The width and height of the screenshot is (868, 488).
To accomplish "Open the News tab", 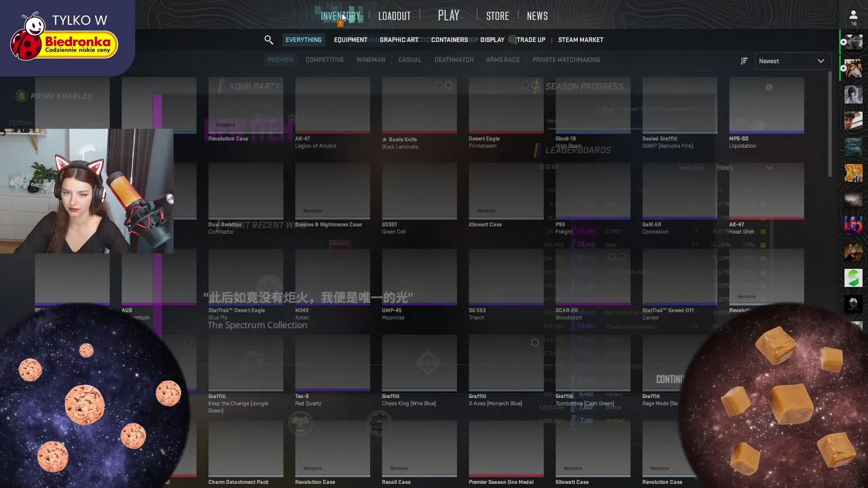I will tap(537, 16).
